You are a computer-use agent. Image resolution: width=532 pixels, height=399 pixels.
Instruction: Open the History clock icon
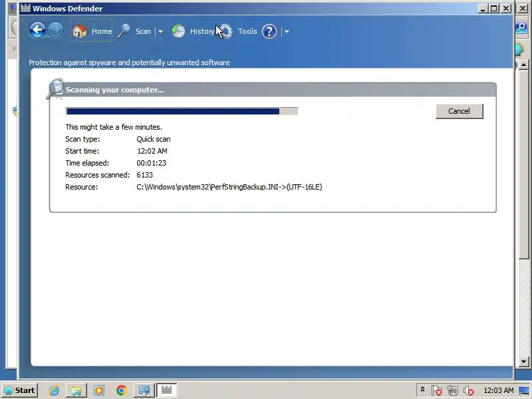tap(178, 31)
